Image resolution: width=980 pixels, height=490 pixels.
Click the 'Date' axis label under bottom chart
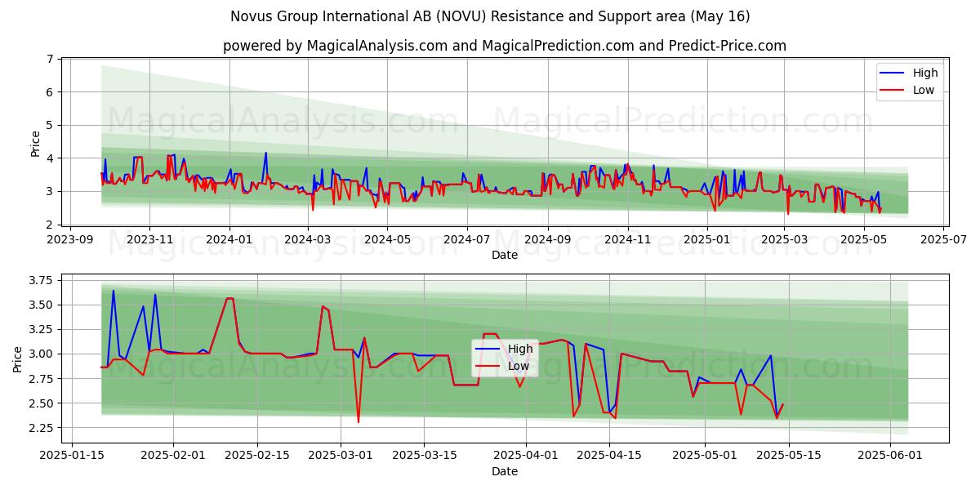pos(505,471)
